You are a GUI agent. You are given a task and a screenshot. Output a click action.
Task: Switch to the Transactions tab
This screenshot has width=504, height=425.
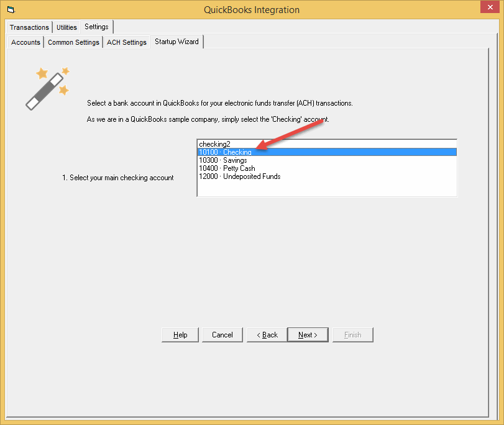(x=29, y=27)
